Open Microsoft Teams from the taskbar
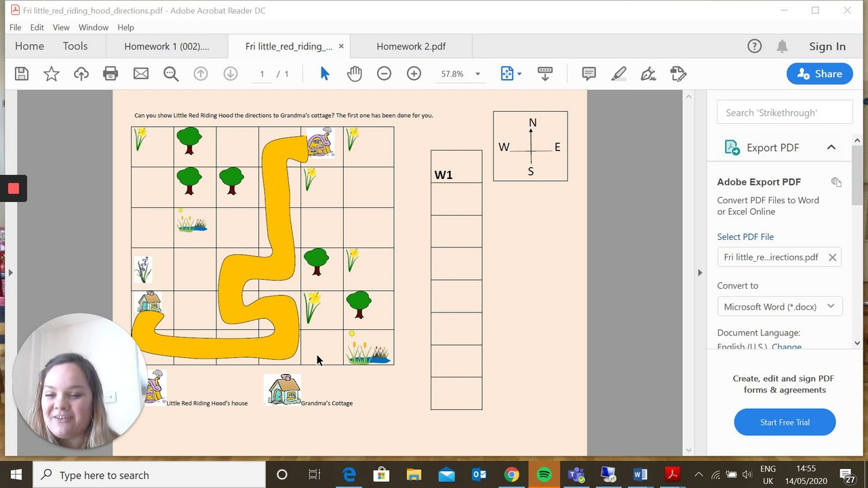868x488 pixels. (576, 474)
